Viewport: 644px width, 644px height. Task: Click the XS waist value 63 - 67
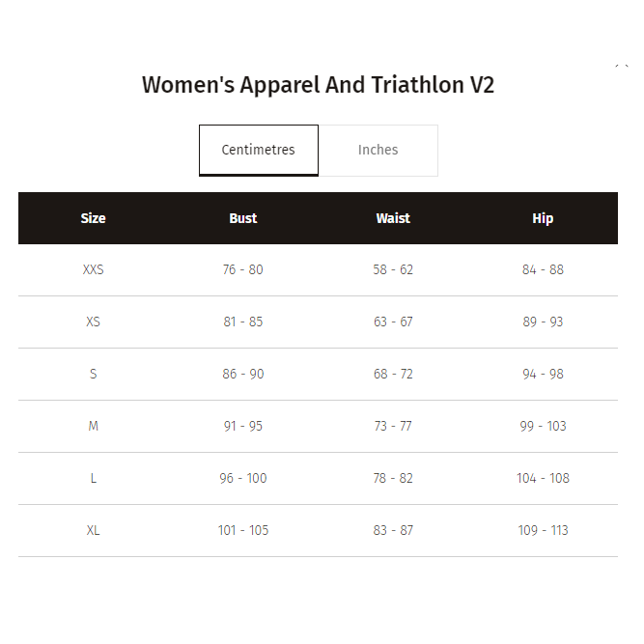pyautogui.click(x=393, y=322)
